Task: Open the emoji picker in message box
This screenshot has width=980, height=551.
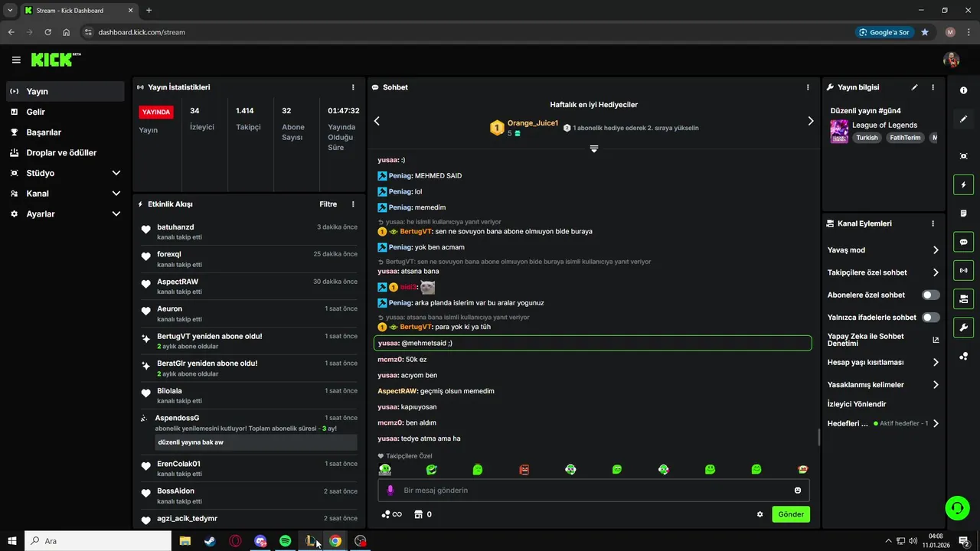Action: [x=798, y=491]
